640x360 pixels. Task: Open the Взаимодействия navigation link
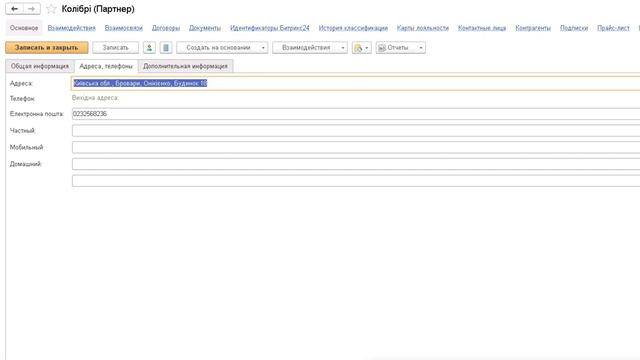pos(71,28)
